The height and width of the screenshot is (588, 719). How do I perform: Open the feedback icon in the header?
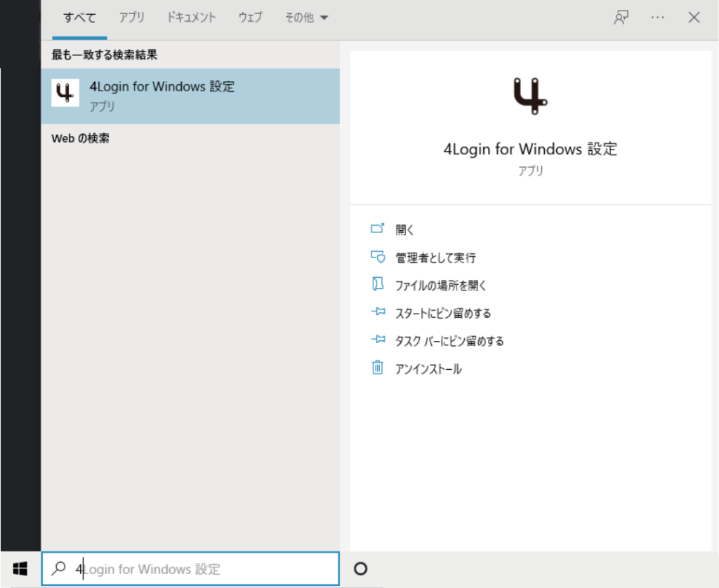point(621,18)
